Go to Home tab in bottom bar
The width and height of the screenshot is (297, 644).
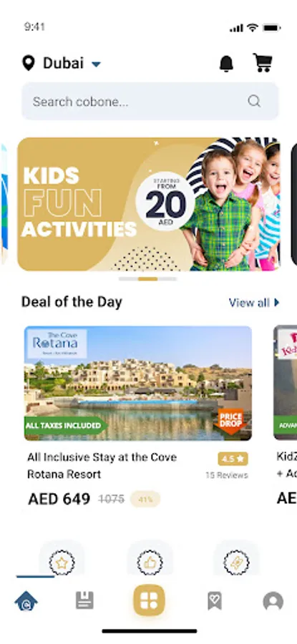click(26, 601)
